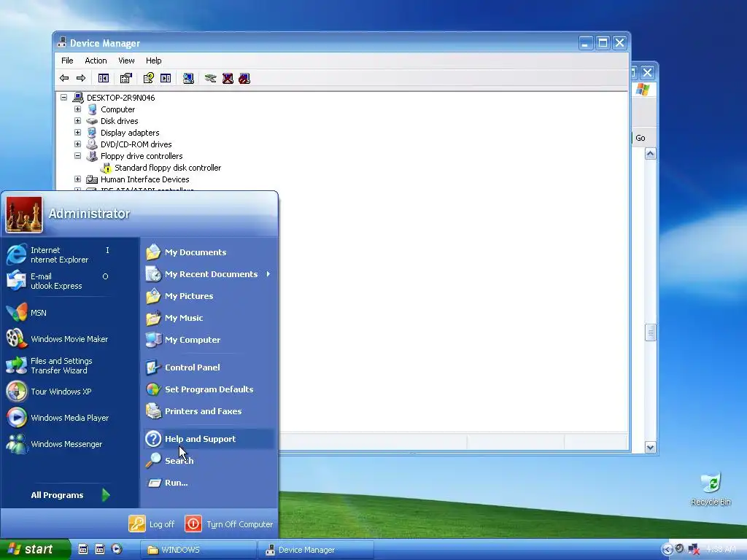Select Standard floppy disk controller device
747x560 pixels.
[x=168, y=168]
